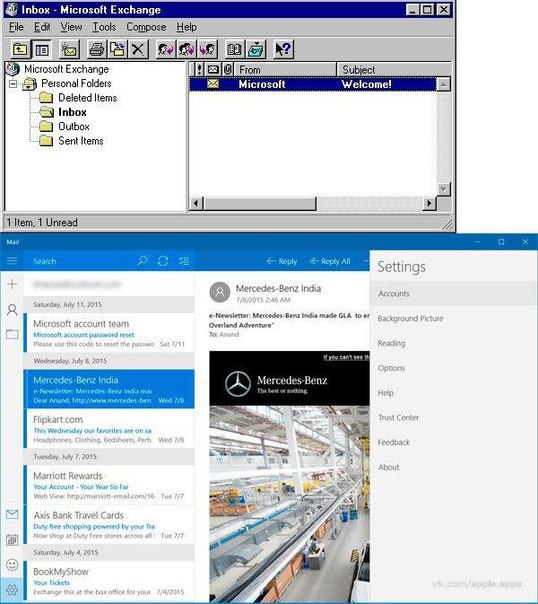Click the person accounts icon in Mail sidebar

coord(12,310)
